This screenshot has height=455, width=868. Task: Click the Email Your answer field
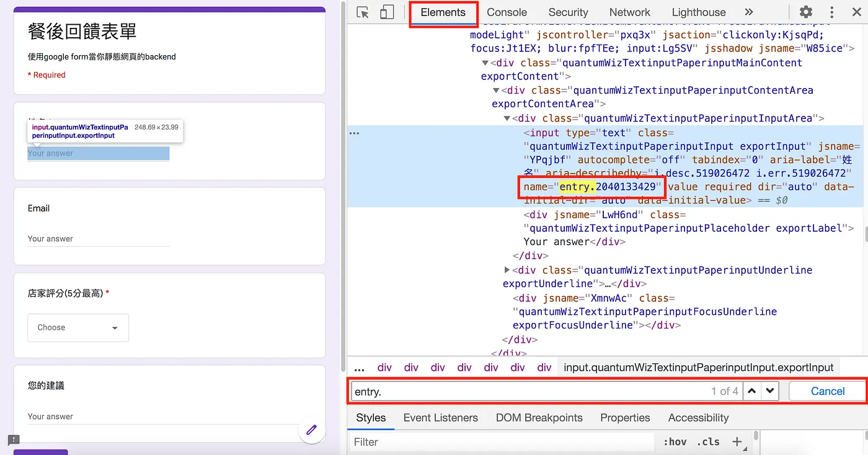coord(99,239)
